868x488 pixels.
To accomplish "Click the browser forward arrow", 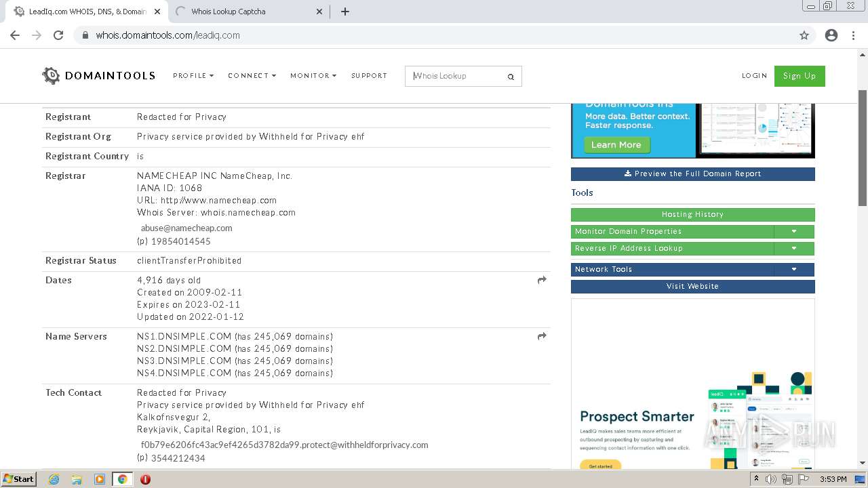I will 37,35.
